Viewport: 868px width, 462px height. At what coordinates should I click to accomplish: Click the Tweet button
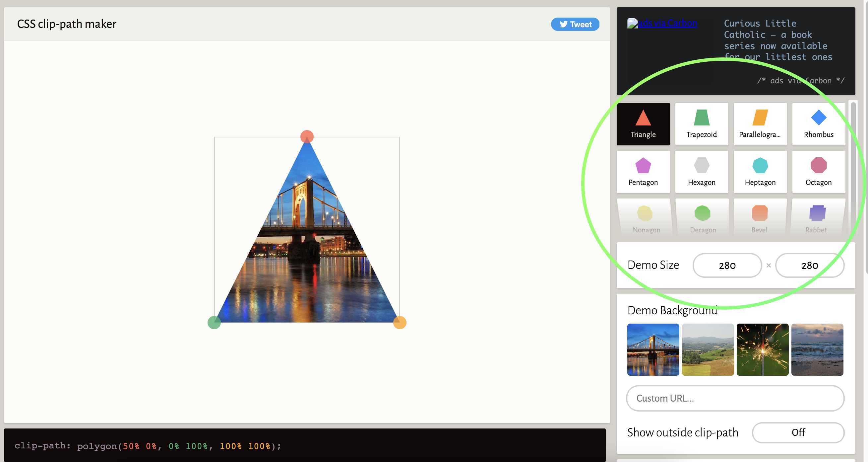click(x=575, y=24)
